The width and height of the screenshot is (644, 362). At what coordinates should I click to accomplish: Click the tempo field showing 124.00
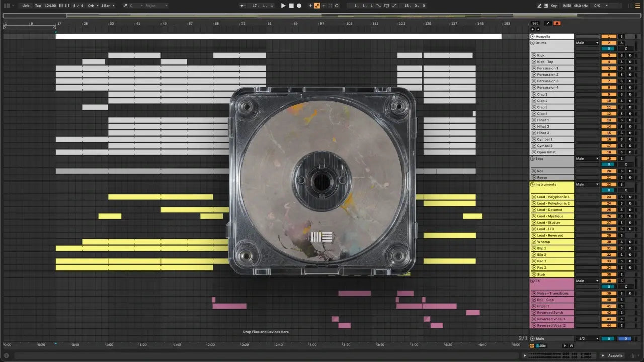point(50,6)
